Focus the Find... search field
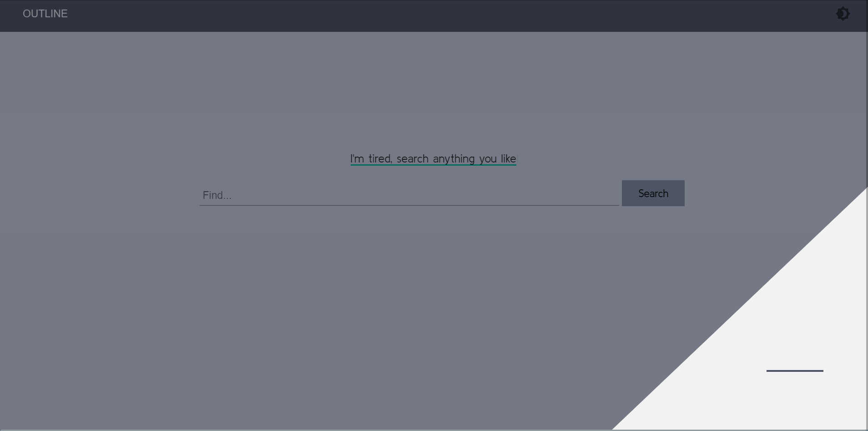The image size is (868, 431). coord(409,195)
